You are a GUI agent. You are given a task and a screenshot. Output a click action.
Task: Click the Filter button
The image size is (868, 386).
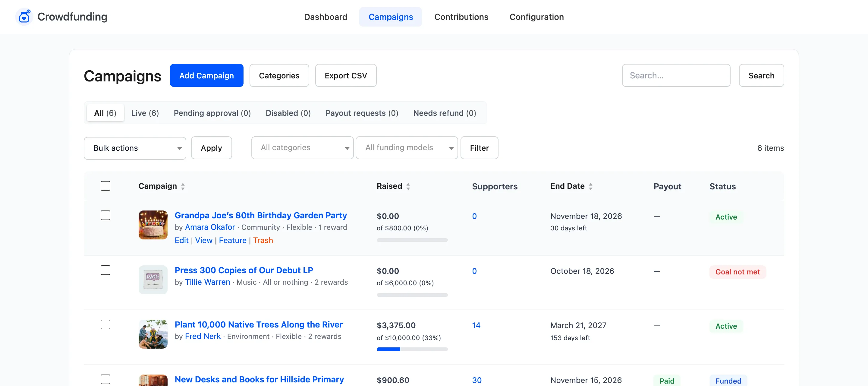click(479, 148)
